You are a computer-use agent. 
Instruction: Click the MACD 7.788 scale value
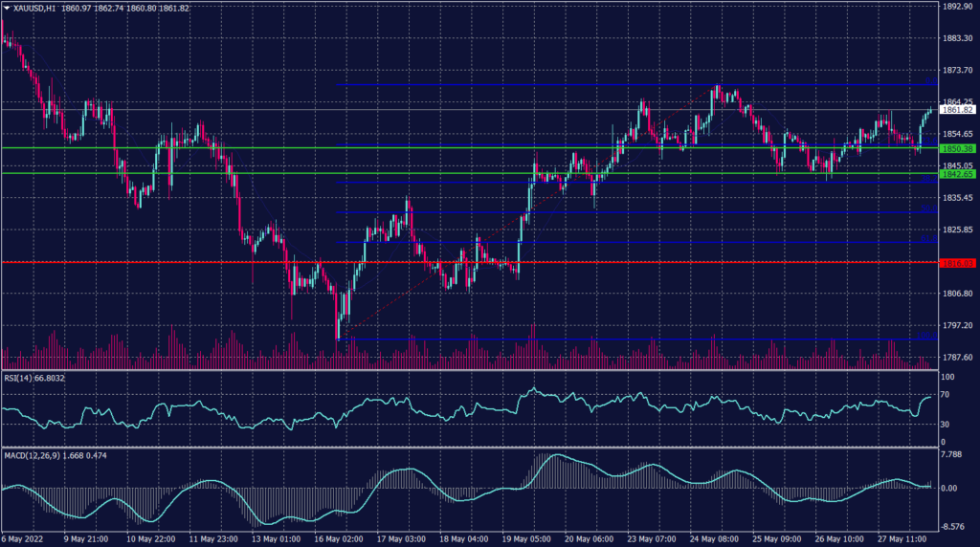(952, 454)
